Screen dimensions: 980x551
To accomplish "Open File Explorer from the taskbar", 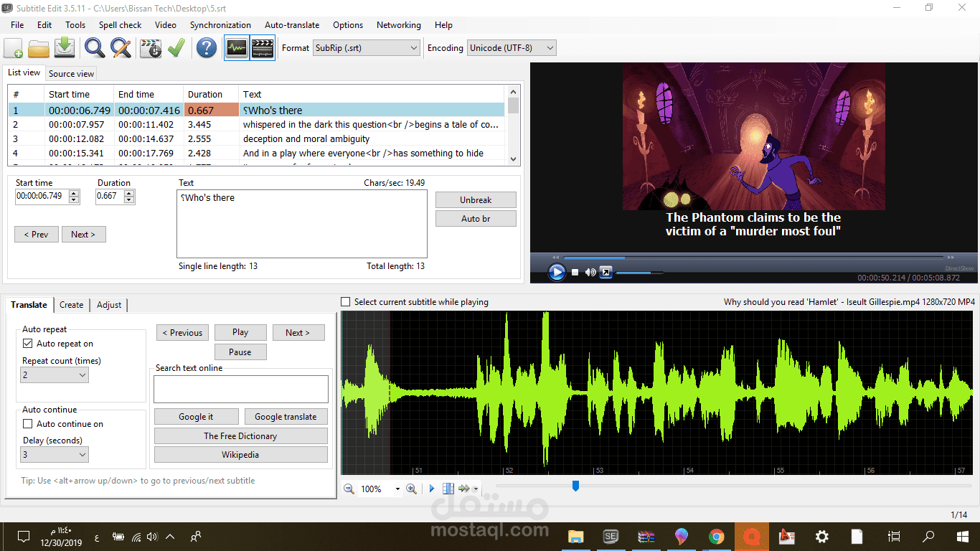I will pos(575,536).
